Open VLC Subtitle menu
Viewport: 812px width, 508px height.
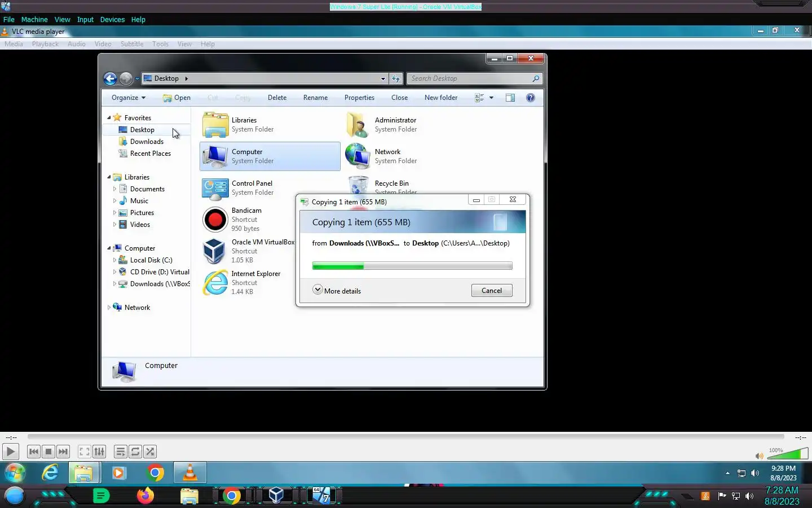tap(132, 44)
